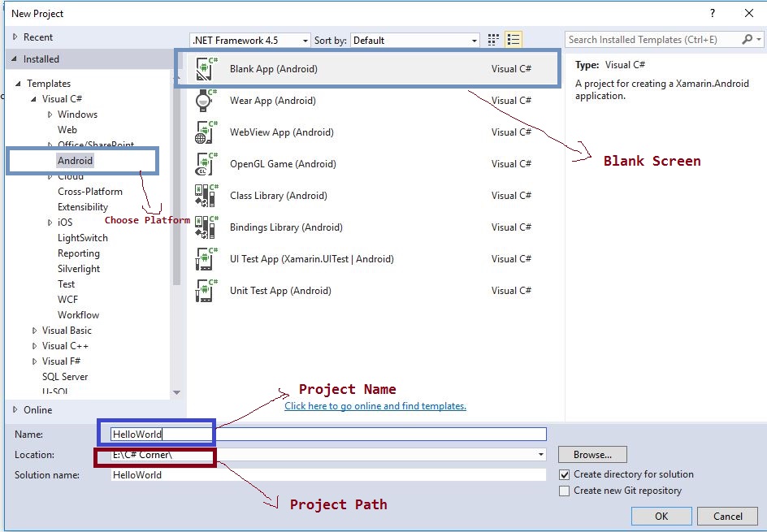This screenshot has width=767, height=532.
Task: Select the UI Test App icon
Action: click(206, 259)
